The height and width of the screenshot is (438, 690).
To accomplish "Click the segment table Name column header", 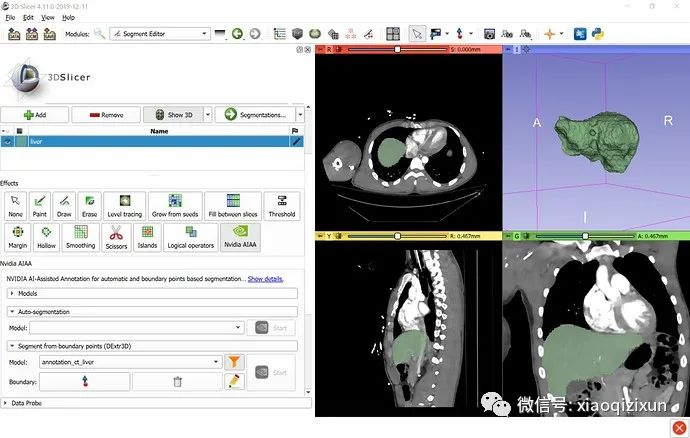I will click(159, 131).
